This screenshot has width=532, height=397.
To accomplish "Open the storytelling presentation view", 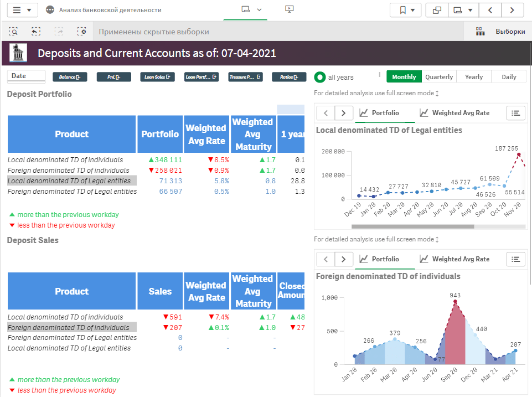I will point(288,9).
